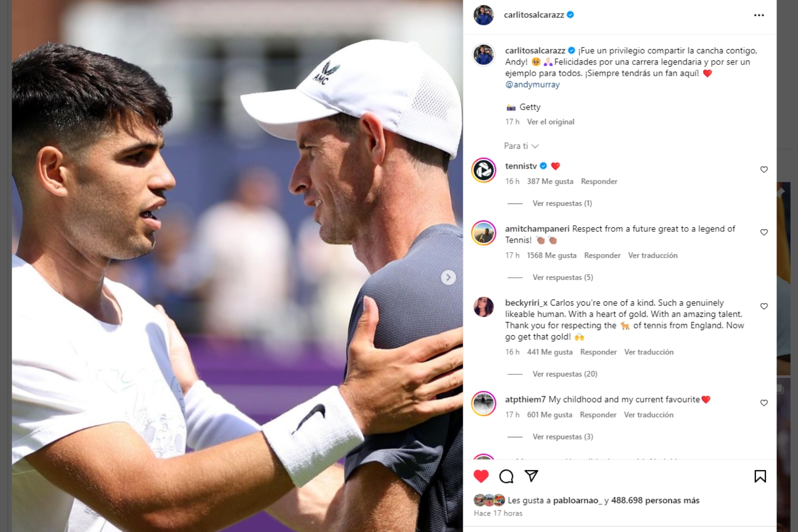This screenshot has height=532, width=798.
Task: Like beckyriri_x comment heart
Action: [x=764, y=307]
